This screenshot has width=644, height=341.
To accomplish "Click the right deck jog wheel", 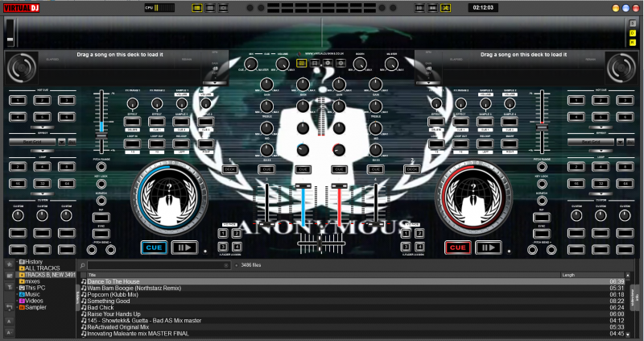I will pyautogui.click(x=473, y=198).
